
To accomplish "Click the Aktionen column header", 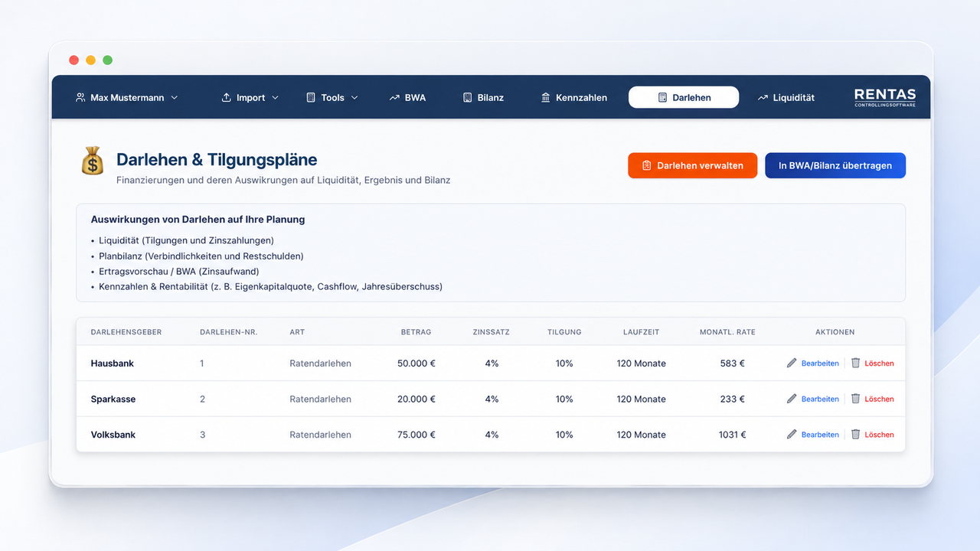I will click(x=835, y=332).
